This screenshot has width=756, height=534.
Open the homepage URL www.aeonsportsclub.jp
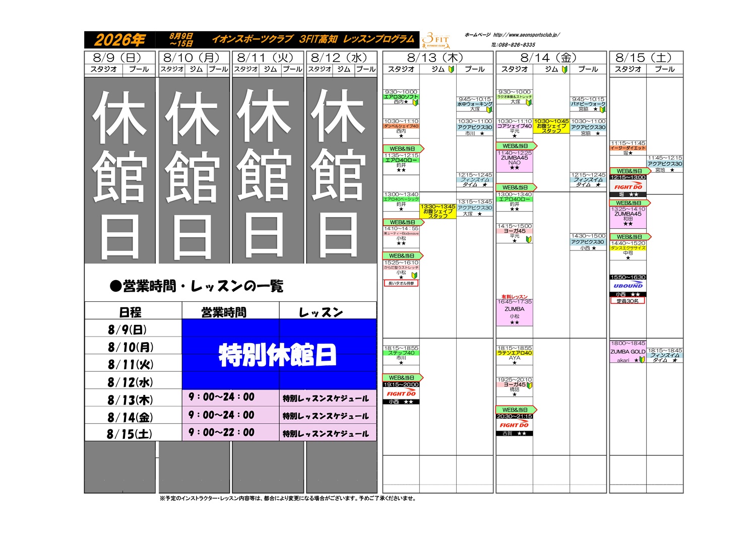(x=526, y=35)
